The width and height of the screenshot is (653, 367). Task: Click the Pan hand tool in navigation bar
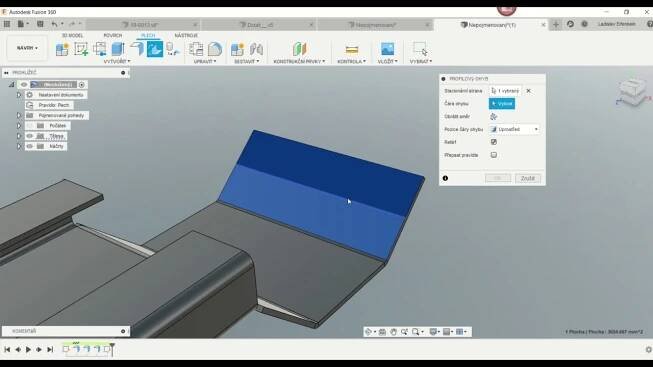point(393,332)
